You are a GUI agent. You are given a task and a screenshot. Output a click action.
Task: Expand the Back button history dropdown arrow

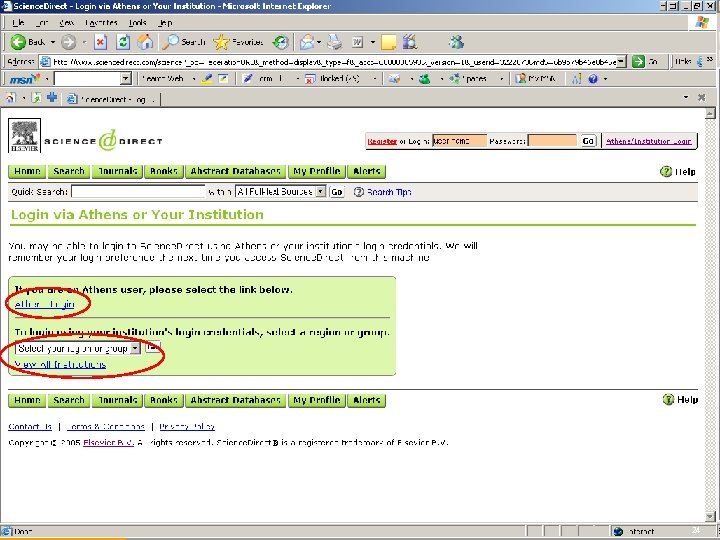coord(53,42)
